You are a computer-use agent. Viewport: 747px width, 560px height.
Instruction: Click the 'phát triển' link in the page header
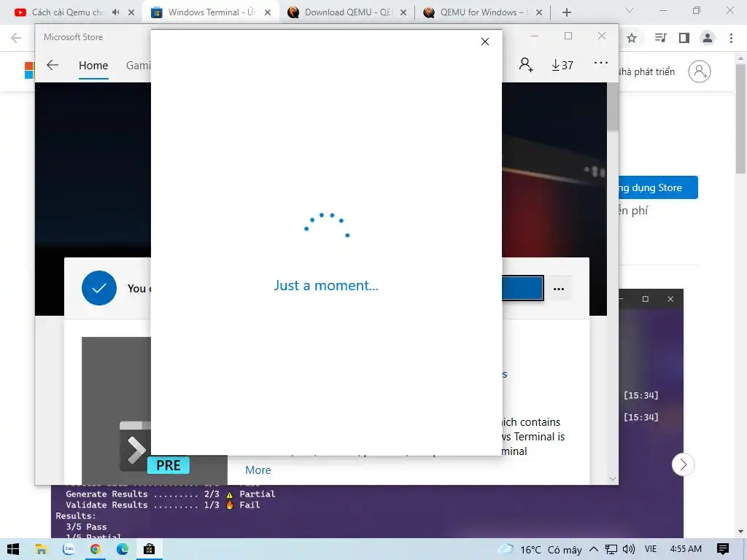(646, 72)
